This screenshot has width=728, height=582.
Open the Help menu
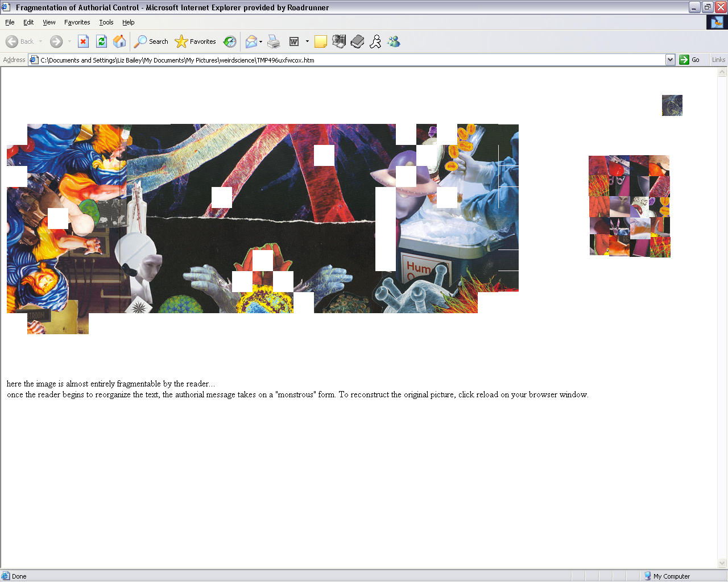pyautogui.click(x=129, y=22)
